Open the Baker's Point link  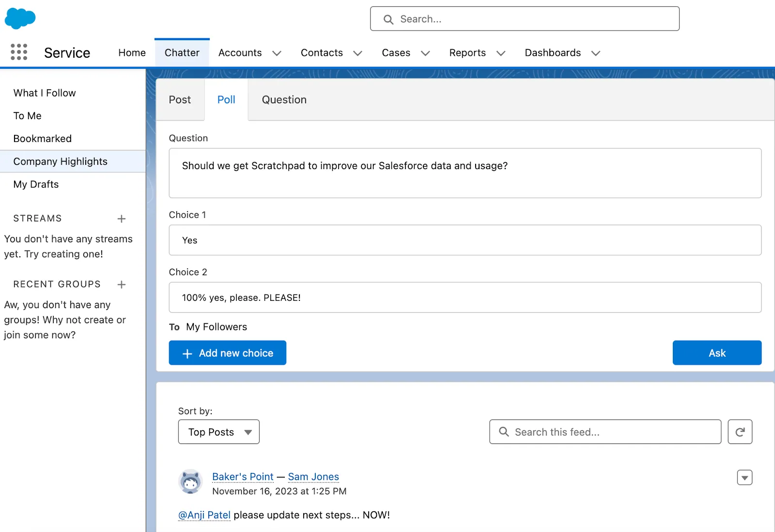pos(243,477)
